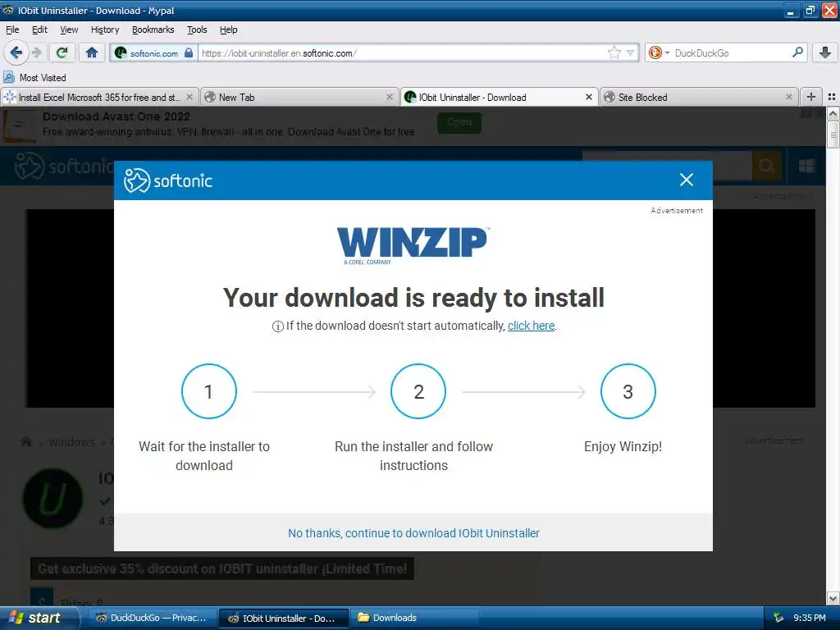Image resolution: width=840 pixels, height=630 pixels.
Task: Open the Downloads folder from taskbar
Action: point(414,618)
